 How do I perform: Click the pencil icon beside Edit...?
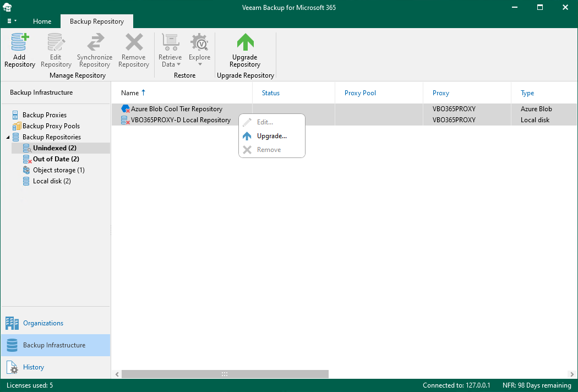click(x=247, y=122)
